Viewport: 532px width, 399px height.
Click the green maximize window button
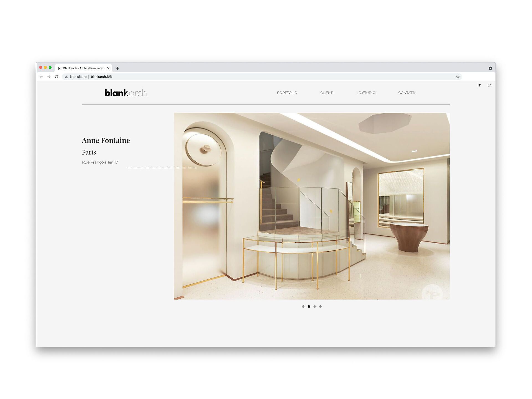coord(50,68)
